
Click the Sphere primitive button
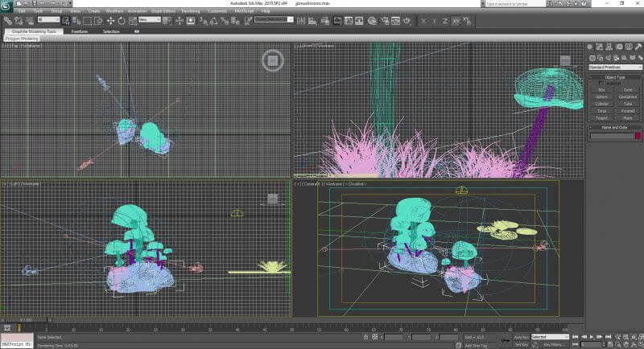(x=601, y=96)
